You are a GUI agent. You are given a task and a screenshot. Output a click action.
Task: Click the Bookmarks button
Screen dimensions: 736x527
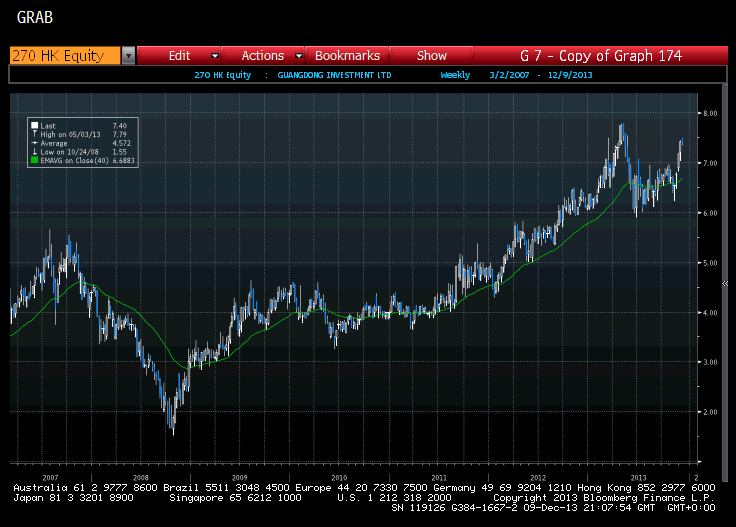point(347,56)
